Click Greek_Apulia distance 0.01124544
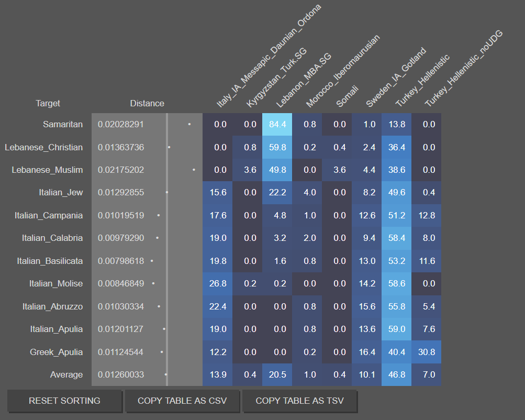The height and width of the screenshot is (420, 525). pos(120,352)
